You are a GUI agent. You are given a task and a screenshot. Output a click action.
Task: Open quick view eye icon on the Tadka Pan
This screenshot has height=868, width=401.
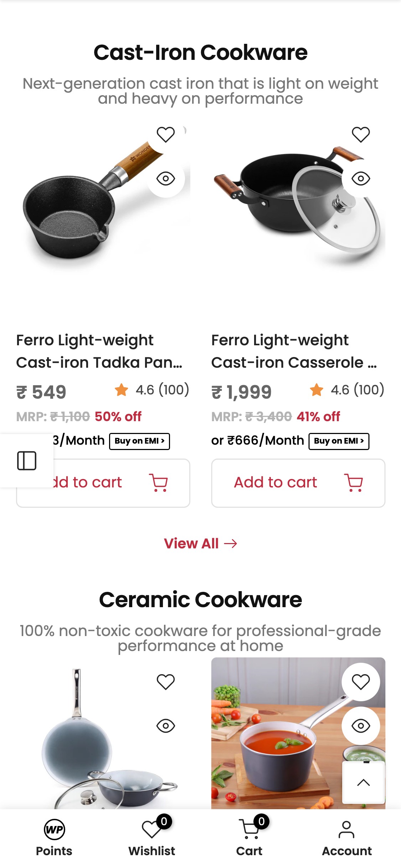165,179
